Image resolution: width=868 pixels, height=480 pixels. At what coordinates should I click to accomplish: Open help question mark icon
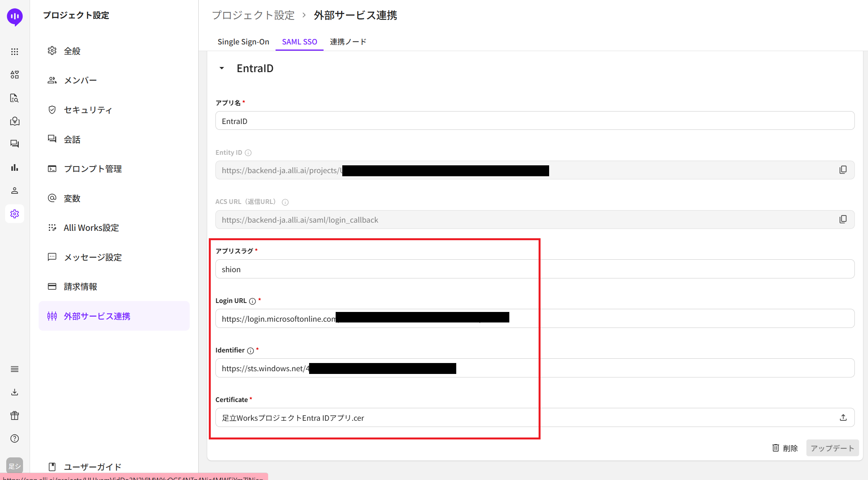tap(14, 439)
